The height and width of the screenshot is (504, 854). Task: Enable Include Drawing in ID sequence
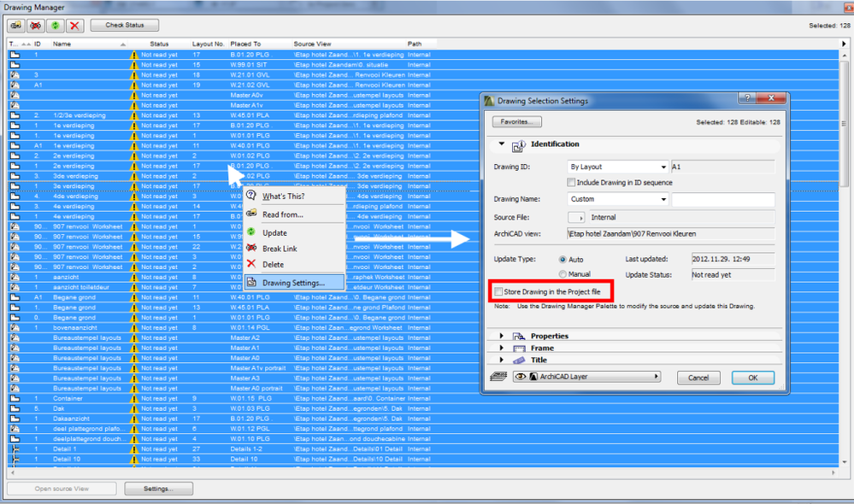coord(571,182)
